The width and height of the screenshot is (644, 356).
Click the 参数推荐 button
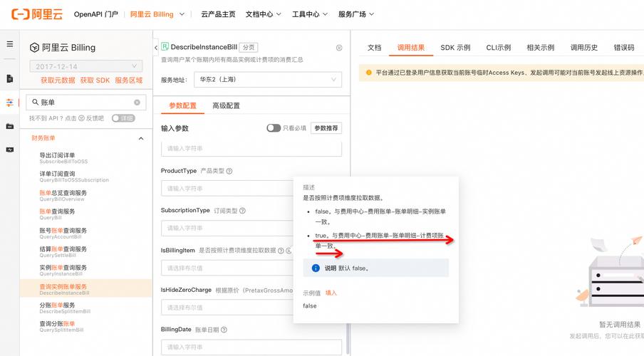(326, 128)
